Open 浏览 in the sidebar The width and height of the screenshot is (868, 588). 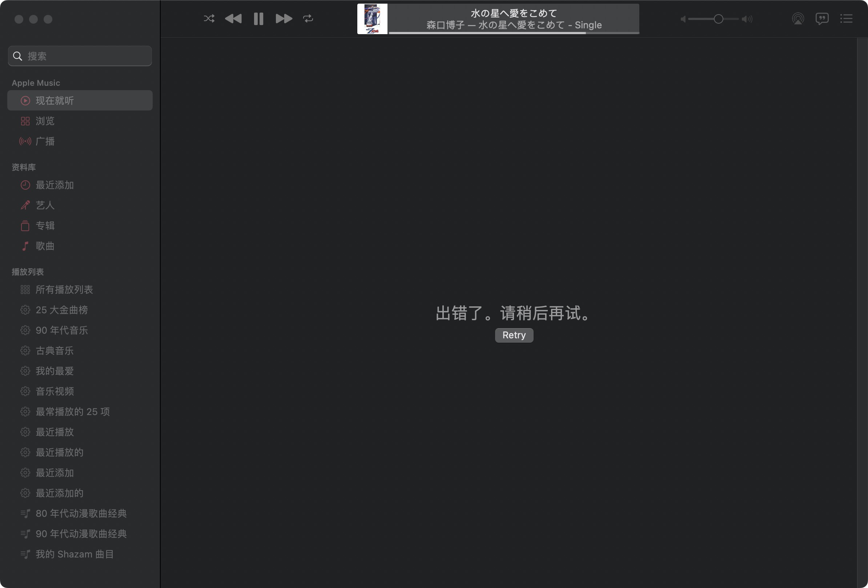coord(45,121)
